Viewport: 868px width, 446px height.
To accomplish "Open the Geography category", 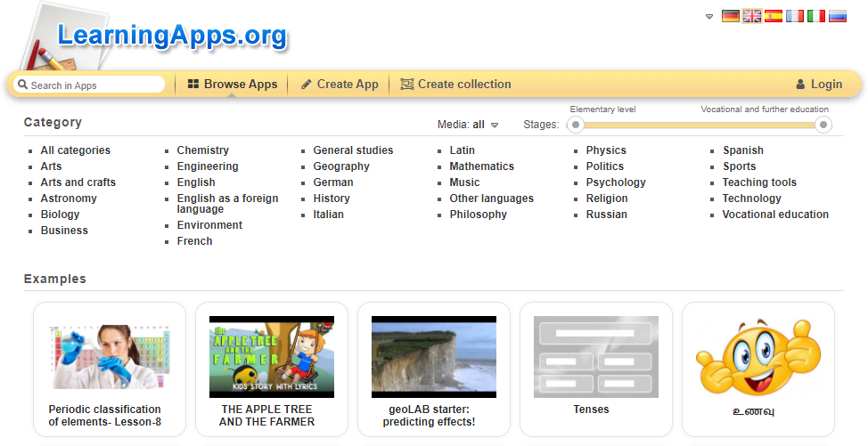I will (x=341, y=166).
